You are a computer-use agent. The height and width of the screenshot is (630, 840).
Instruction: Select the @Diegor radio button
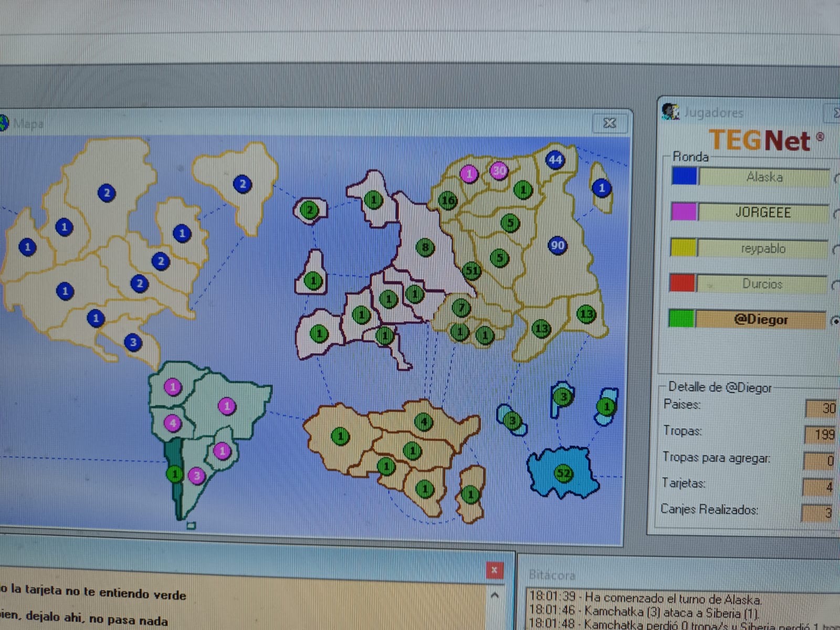click(835, 321)
